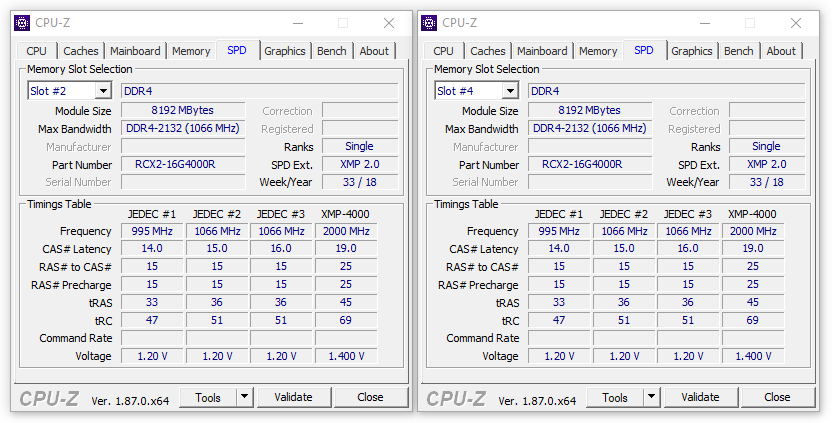
Task: Click XMP-4000 voltage 1.400 V in right window
Action: pos(753,356)
